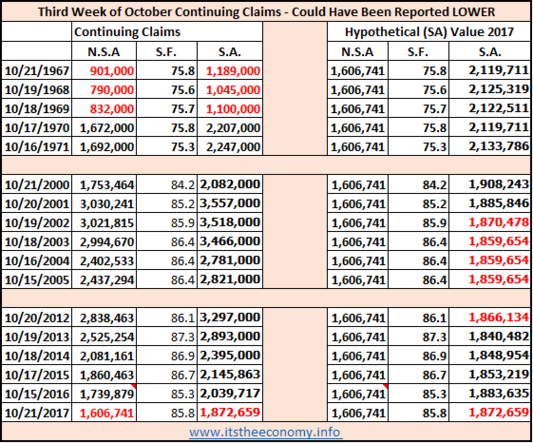Select the 10/21/1967 date cell
The width and height of the screenshot is (533, 443).
click(37, 71)
